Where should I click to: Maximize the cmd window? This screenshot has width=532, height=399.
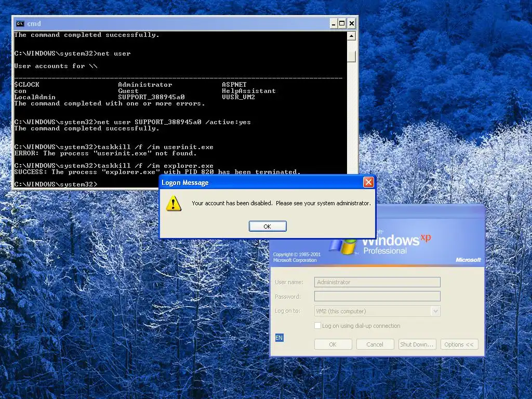click(342, 23)
